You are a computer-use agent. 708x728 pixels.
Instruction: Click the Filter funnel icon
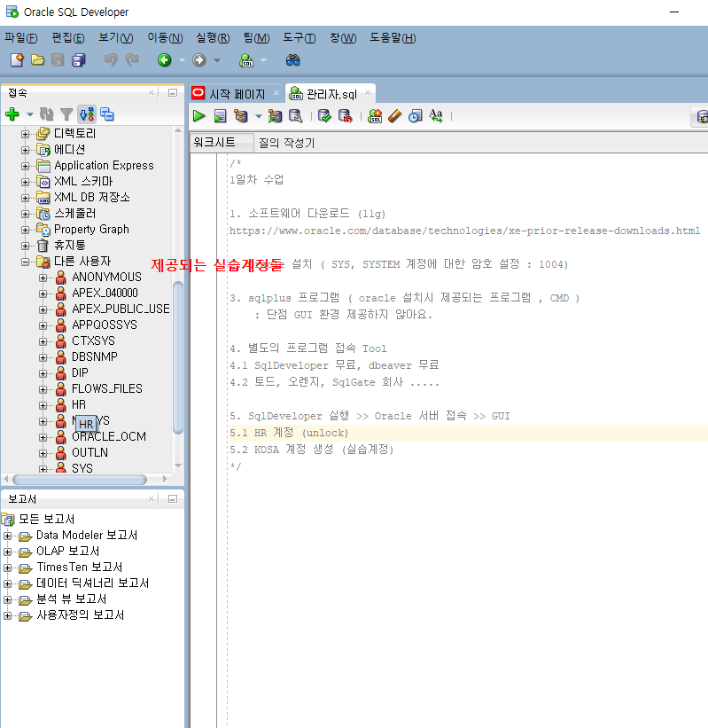[66, 114]
